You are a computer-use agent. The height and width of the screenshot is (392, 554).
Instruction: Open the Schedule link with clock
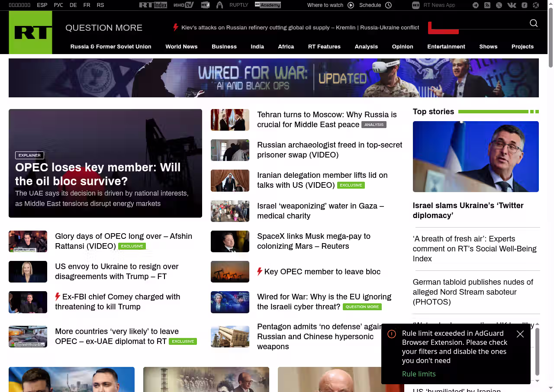375,5
